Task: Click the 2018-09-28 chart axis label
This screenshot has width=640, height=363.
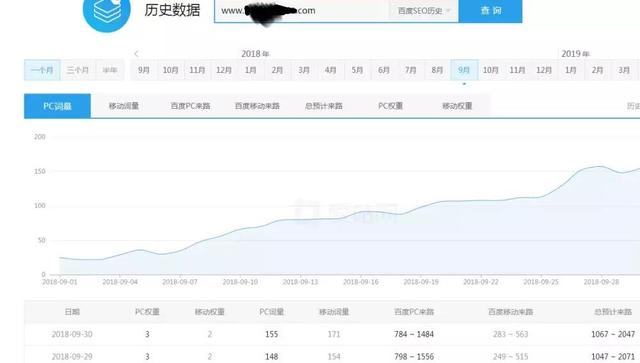Action: (x=601, y=282)
